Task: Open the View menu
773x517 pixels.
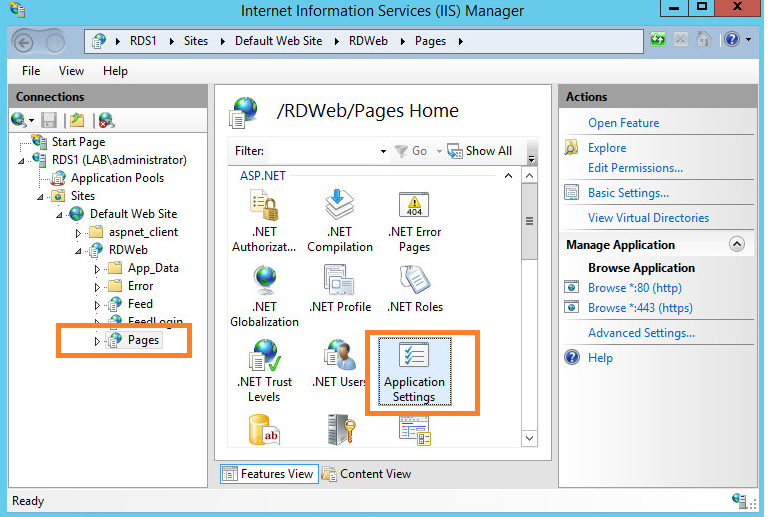Action: point(71,71)
